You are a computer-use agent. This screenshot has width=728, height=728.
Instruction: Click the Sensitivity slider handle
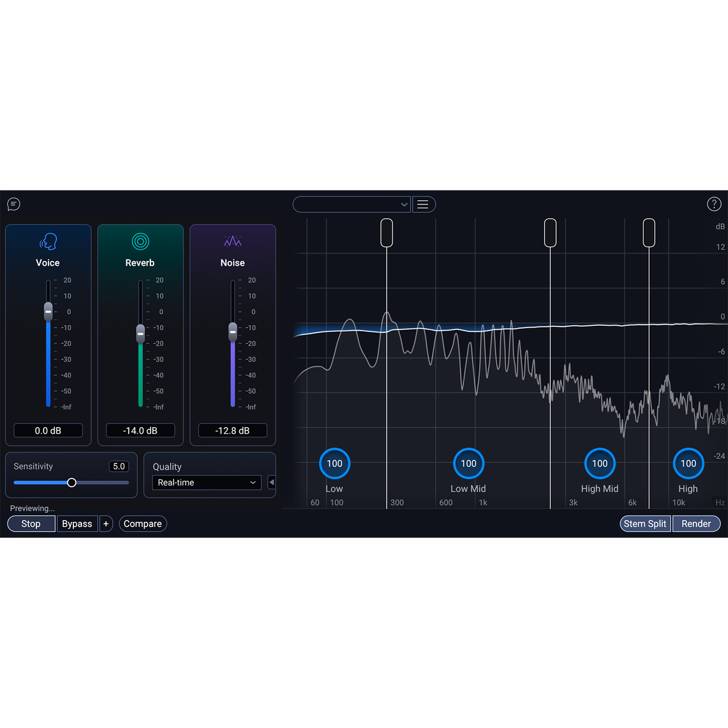(x=72, y=483)
